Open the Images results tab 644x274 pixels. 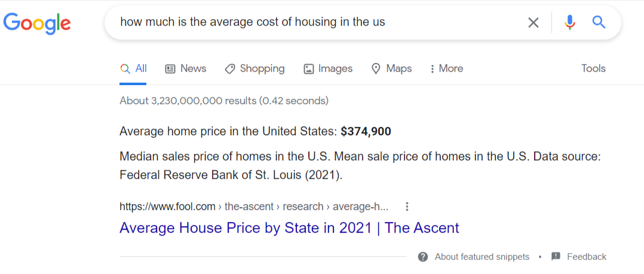(328, 69)
